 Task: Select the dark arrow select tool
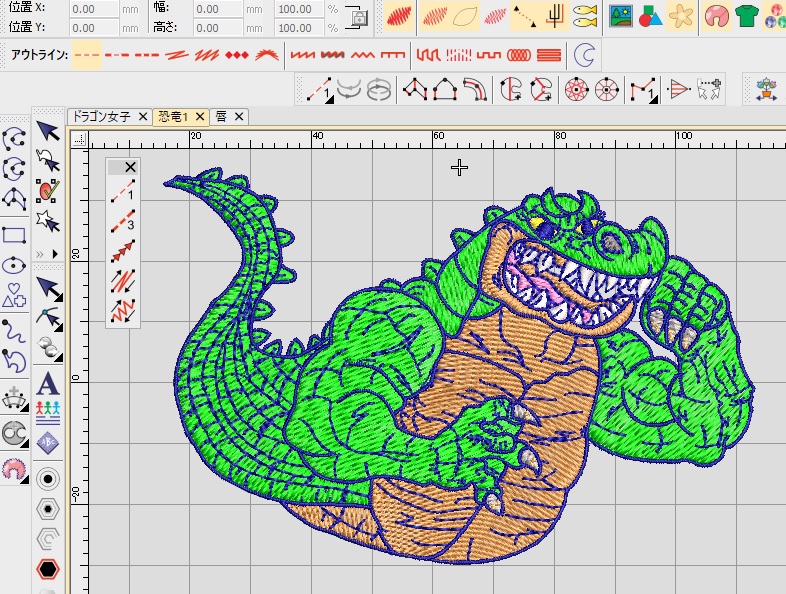pos(48,131)
